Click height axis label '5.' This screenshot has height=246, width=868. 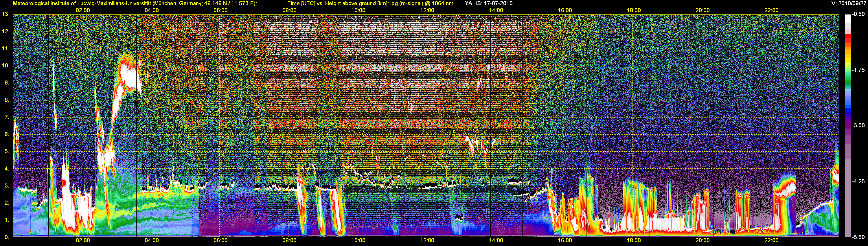(7, 151)
